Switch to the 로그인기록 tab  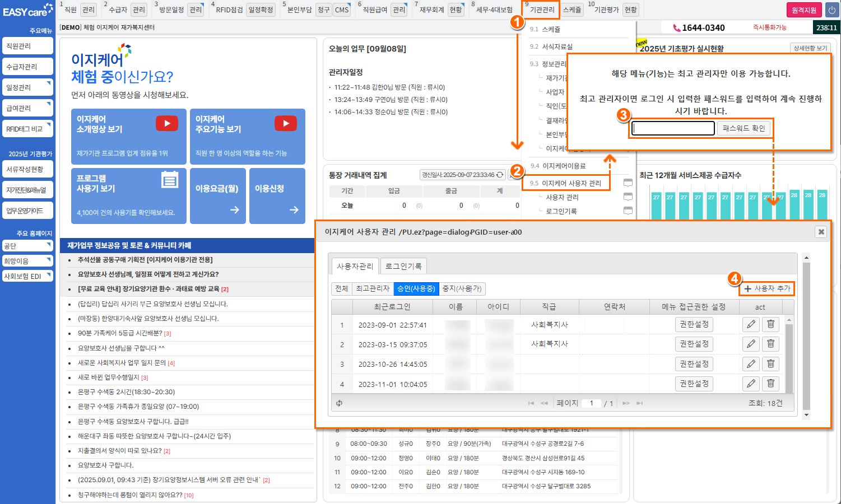point(403,266)
